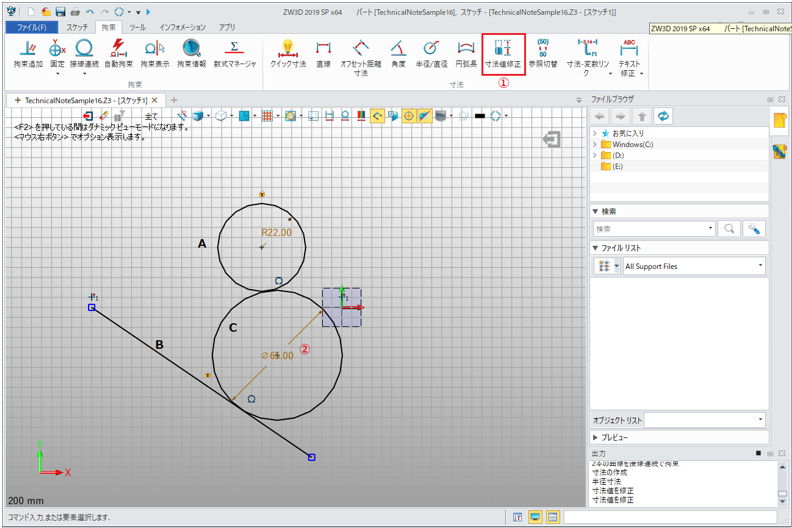This screenshot has width=792, height=528.
Task: Expand the Windows(C:) tree node
Action: pyautogui.click(x=595, y=145)
